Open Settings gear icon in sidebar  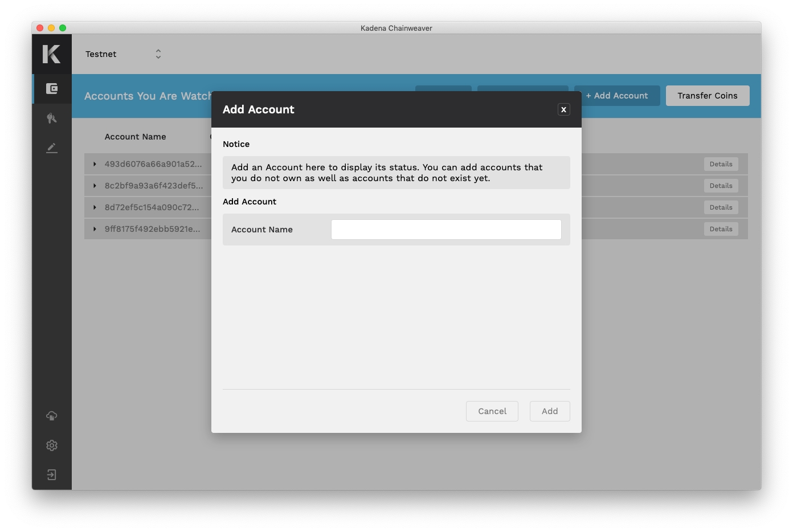pyautogui.click(x=52, y=445)
